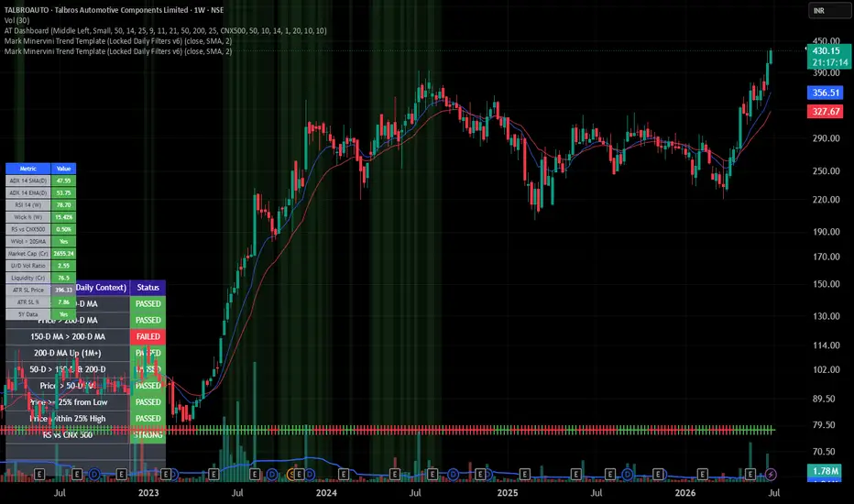
Task: Select the second Mark Minervini Trend Template legend
Action: point(118,51)
